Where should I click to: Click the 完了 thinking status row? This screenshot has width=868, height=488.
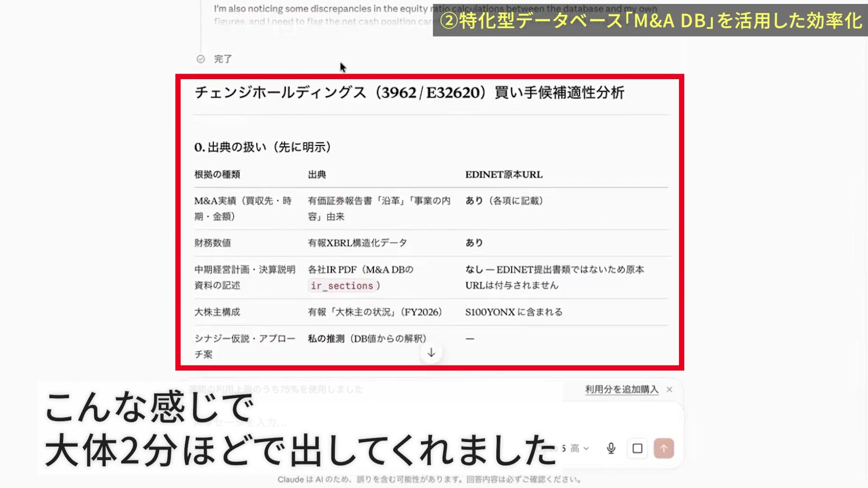click(215, 59)
